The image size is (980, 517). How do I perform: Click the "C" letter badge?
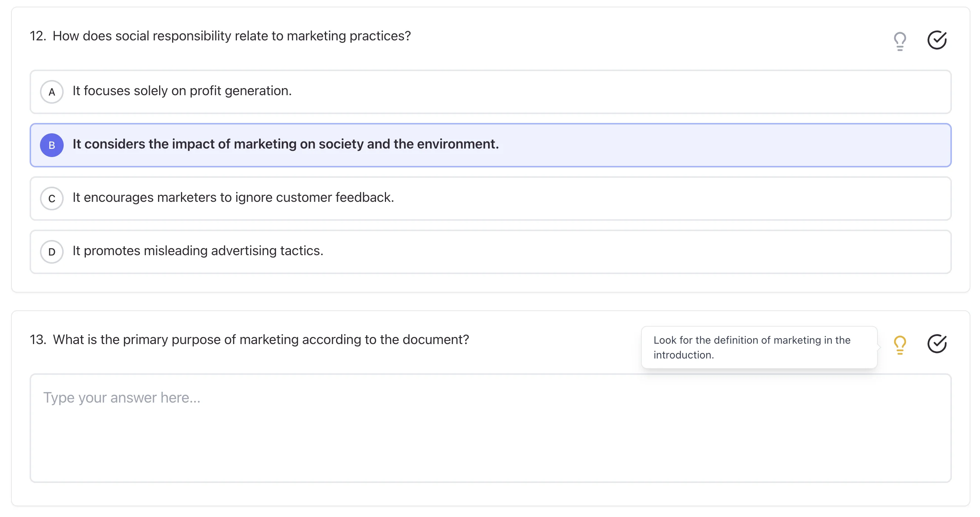pyautogui.click(x=51, y=199)
